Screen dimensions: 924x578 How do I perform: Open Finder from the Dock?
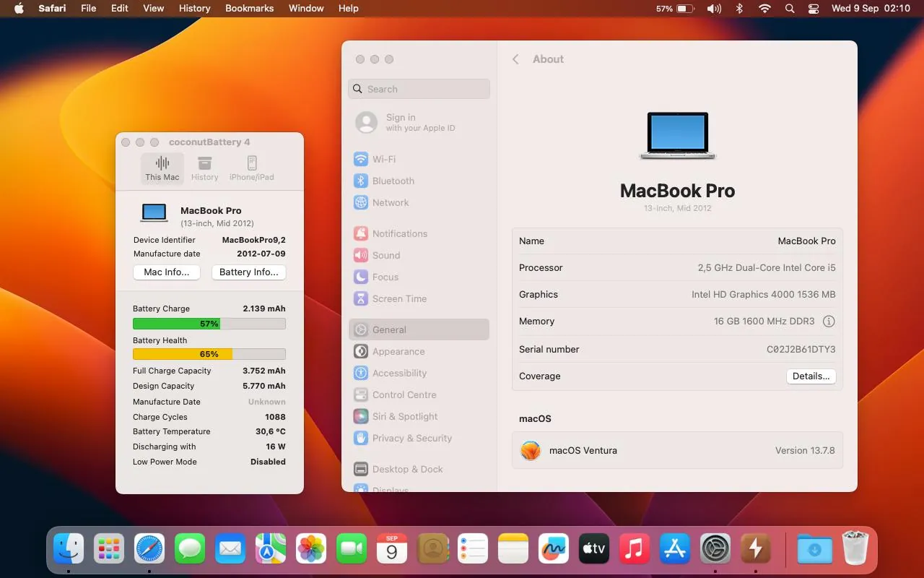point(69,549)
